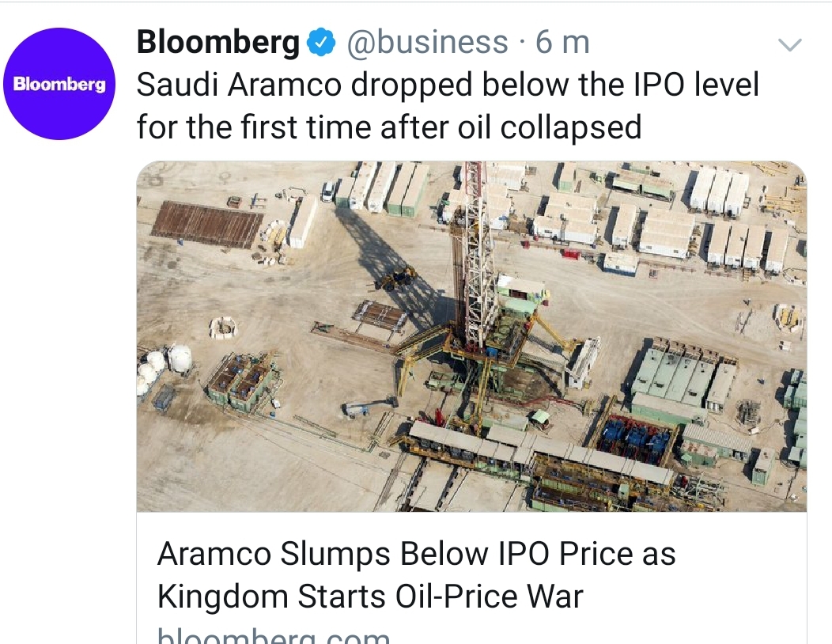Open Bloomberg's purple profile avatar
This screenshot has width=832, height=644.
click(x=59, y=84)
